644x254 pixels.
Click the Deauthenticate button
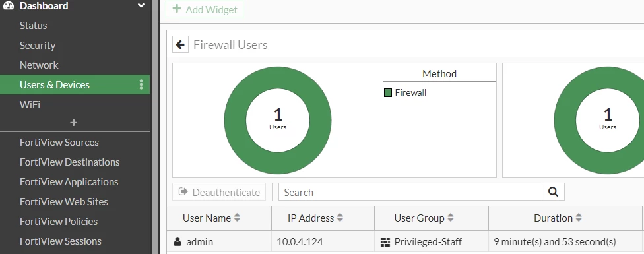pyautogui.click(x=219, y=192)
